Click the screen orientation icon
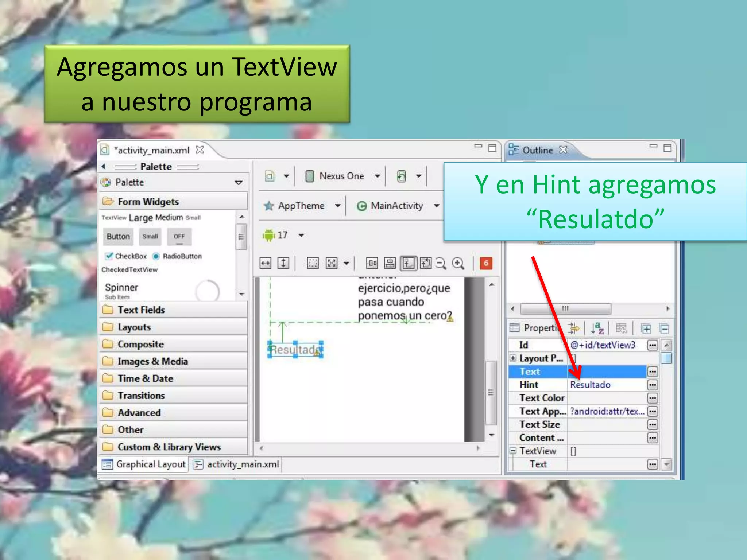This screenshot has height=560, width=747. (401, 176)
